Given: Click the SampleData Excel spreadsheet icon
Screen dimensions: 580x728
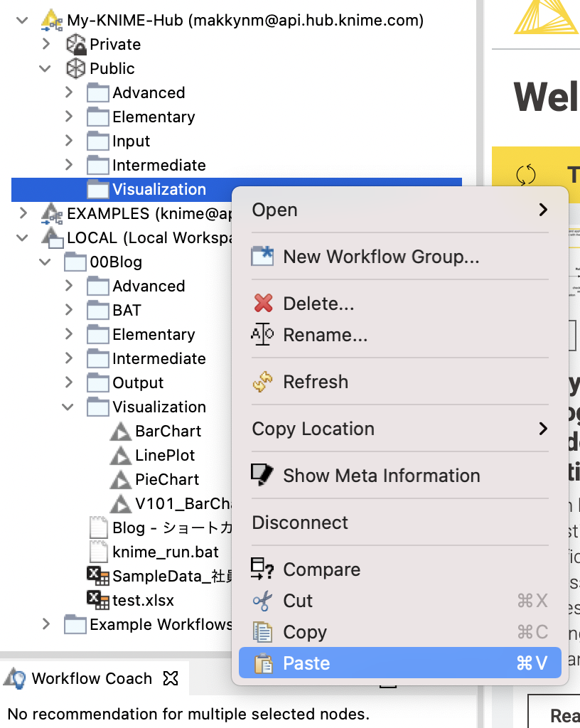Looking at the screenshot, I should point(97,576).
